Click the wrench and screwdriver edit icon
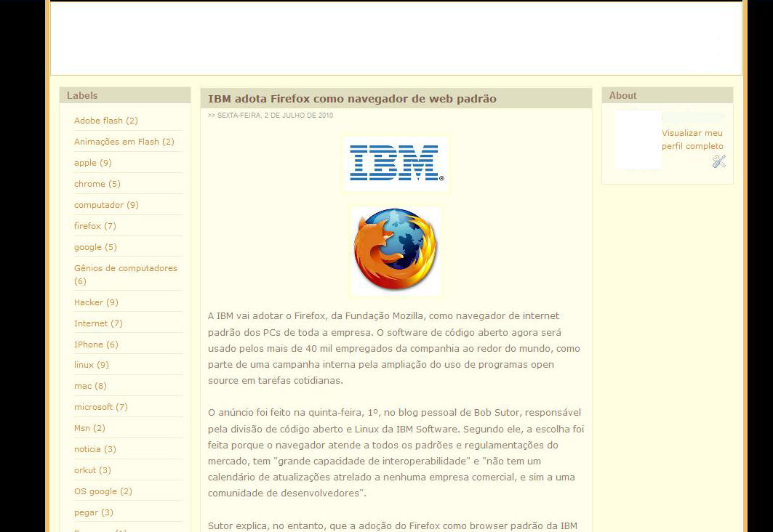 pos(718,161)
